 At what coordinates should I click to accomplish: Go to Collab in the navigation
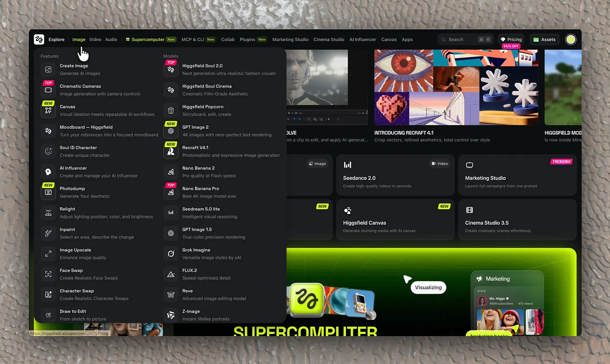click(228, 40)
